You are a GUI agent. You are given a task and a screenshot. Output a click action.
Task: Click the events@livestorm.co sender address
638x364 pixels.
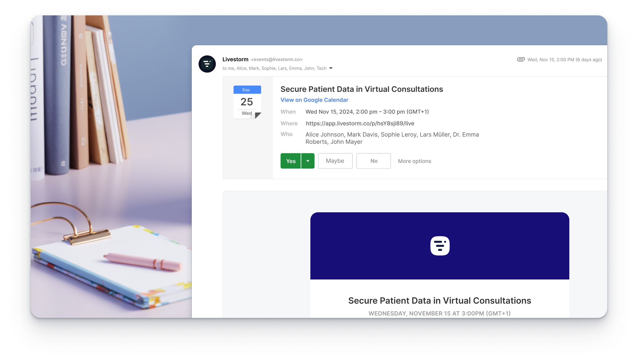pos(277,60)
